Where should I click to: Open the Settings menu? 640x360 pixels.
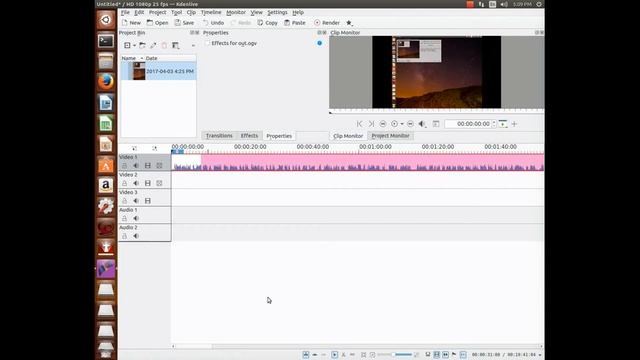(278, 12)
